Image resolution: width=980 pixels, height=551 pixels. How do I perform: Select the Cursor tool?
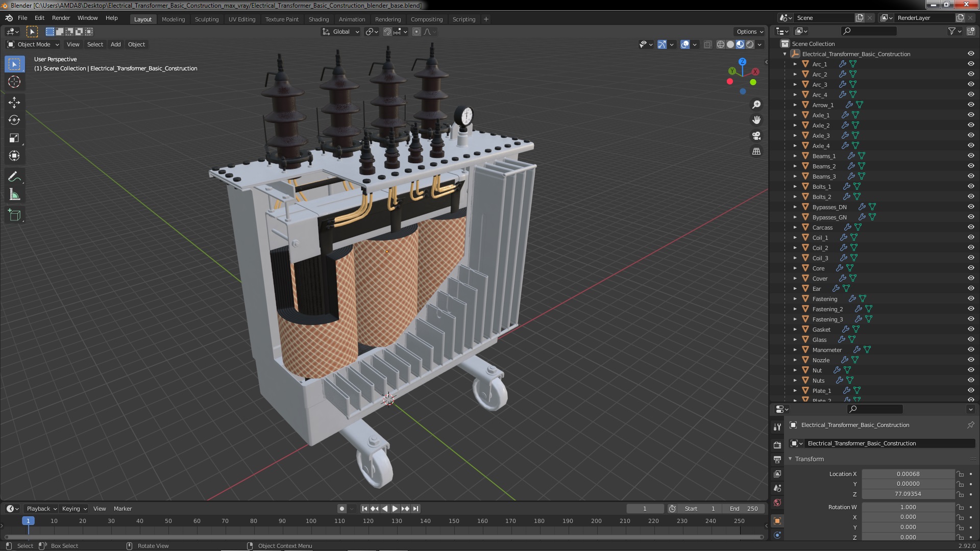point(14,82)
